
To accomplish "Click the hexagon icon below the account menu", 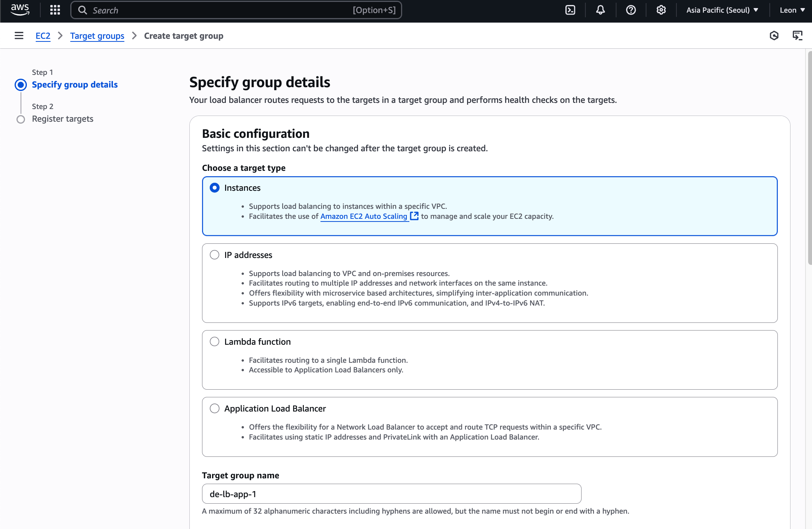I will (x=774, y=36).
